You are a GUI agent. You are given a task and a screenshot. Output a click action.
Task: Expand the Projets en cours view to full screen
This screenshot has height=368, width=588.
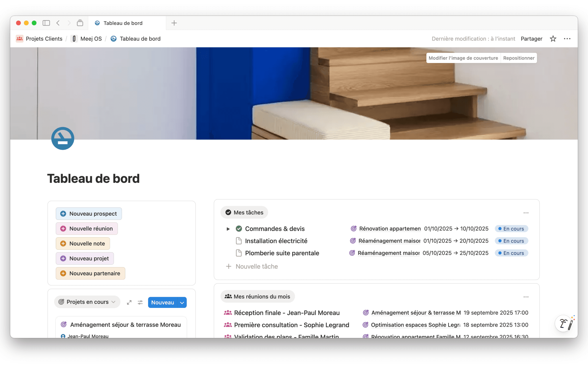(129, 302)
